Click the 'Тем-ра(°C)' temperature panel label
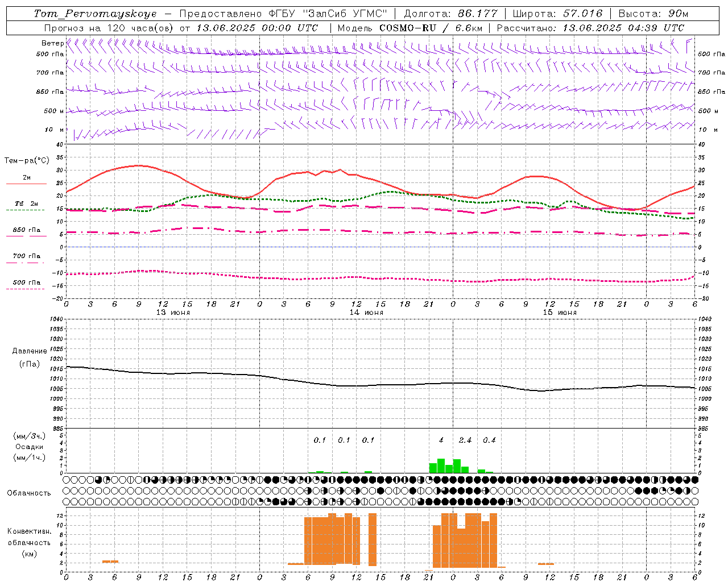Screen dimensions: 728x582 pos(27,161)
